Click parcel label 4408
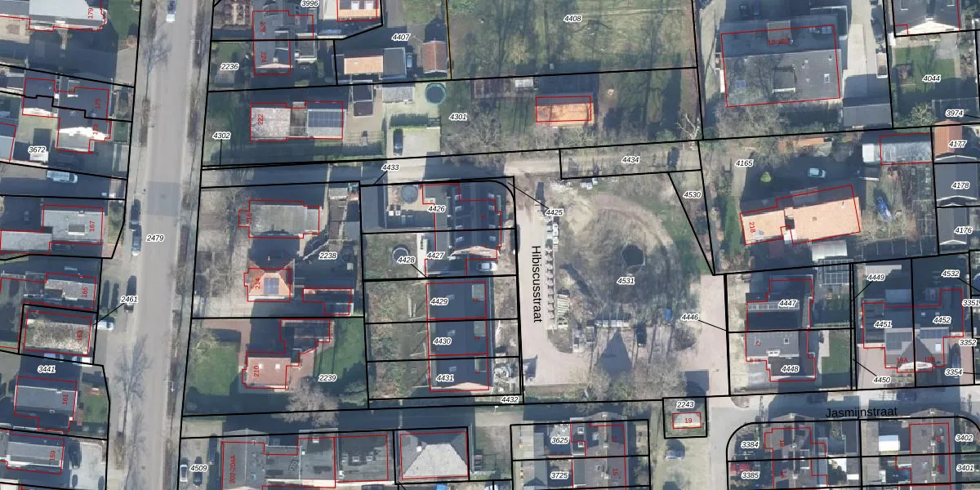 click(x=573, y=18)
